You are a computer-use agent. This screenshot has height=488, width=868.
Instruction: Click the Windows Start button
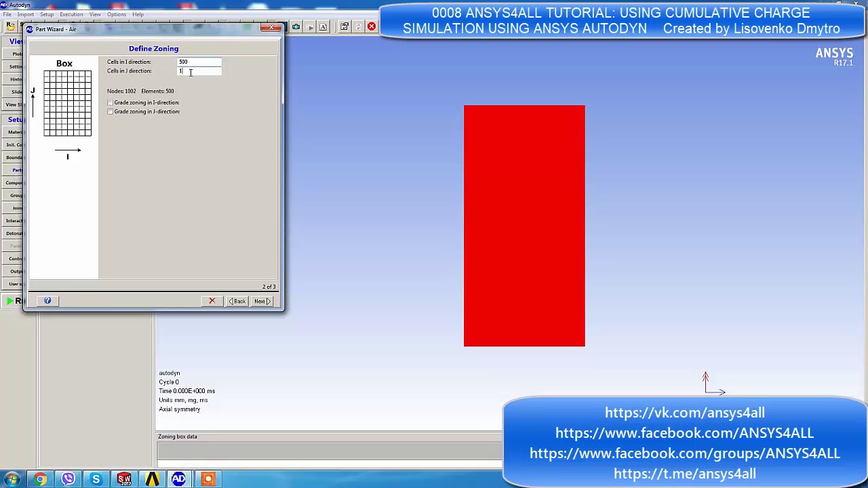[12, 479]
